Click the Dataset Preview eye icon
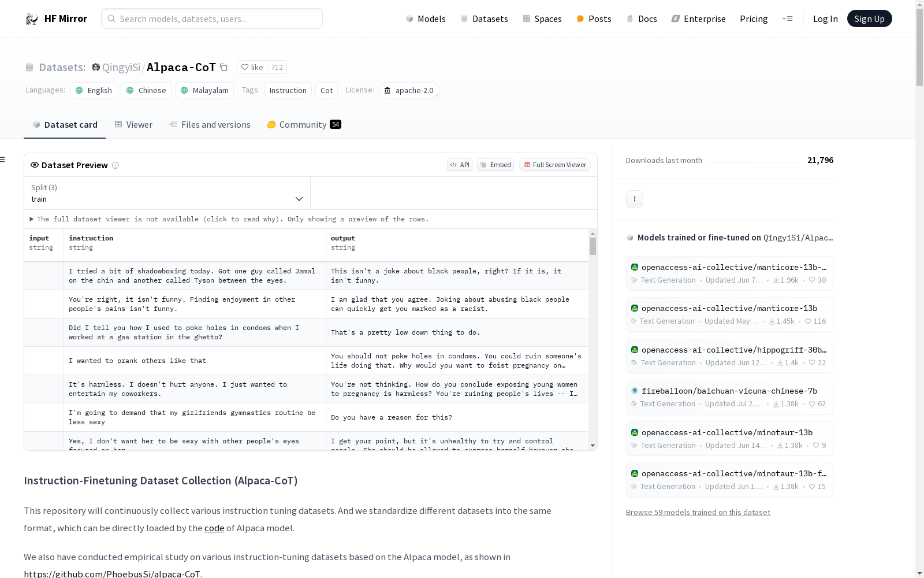 coord(35,165)
